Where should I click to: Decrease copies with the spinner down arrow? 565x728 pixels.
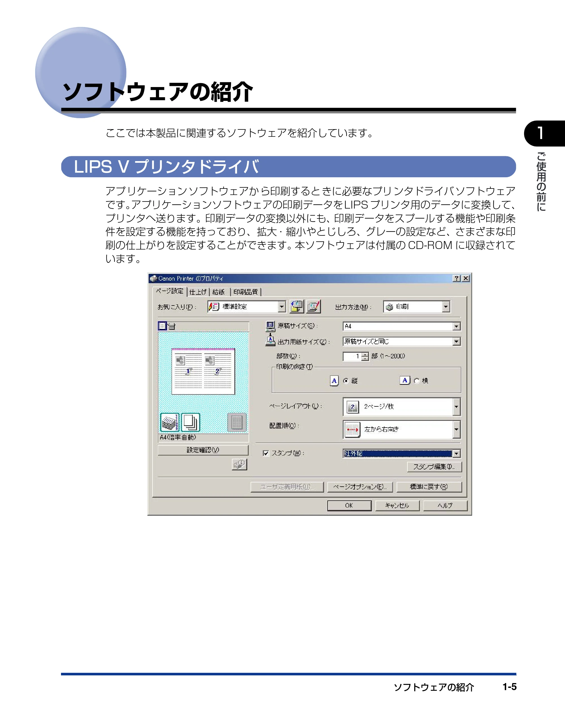pos(365,359)
